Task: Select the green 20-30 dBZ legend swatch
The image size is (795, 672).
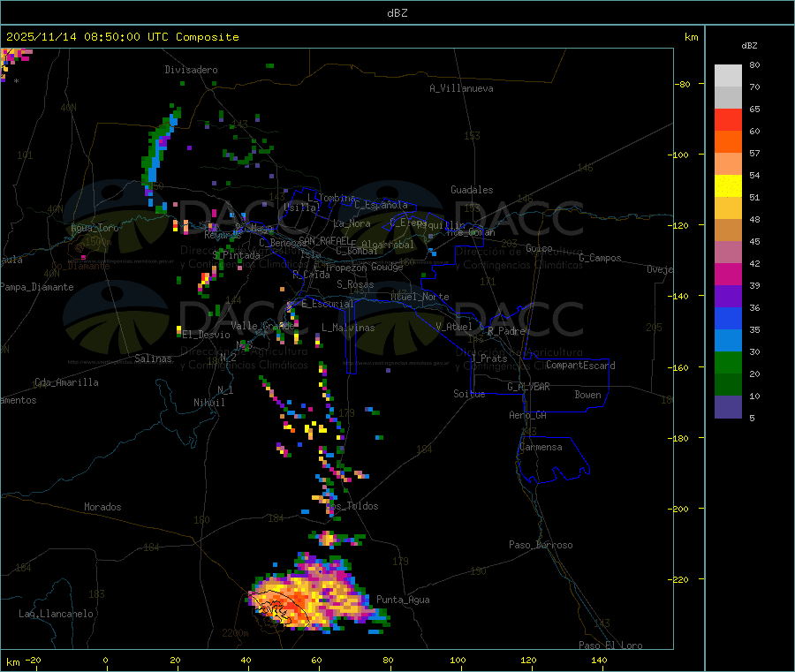Action: (x=728, y=362)
